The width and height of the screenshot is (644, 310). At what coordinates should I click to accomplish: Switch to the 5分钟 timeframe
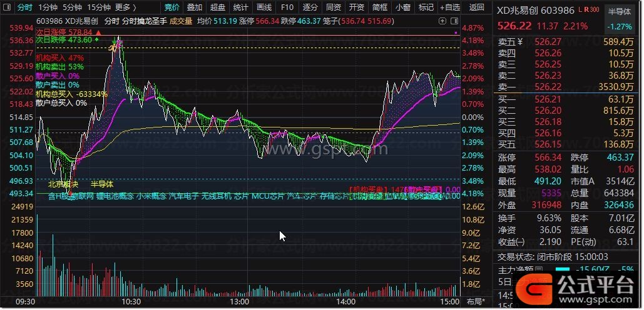(72, 7)
